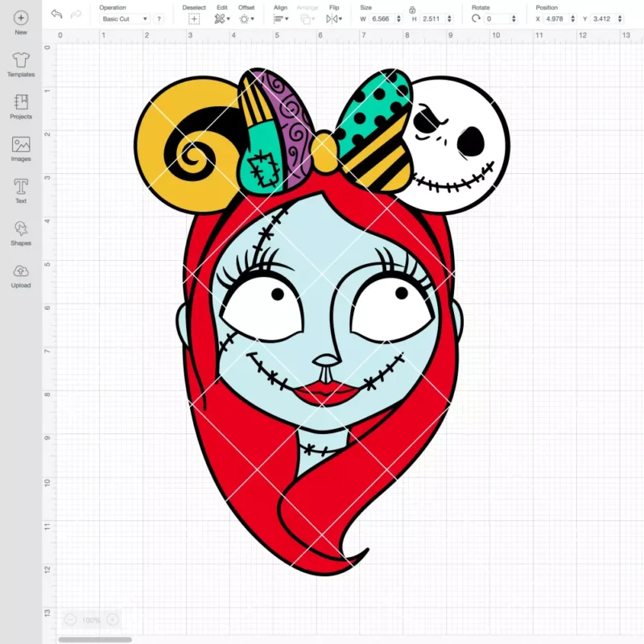Image resolution: width=644 pixels, height=644 pixels.
Task: Click the Position X field
Action: tap(555, 19)
